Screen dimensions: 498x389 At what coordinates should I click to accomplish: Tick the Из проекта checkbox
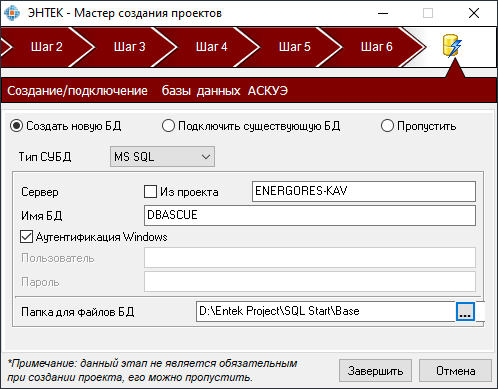pos(150,192)
